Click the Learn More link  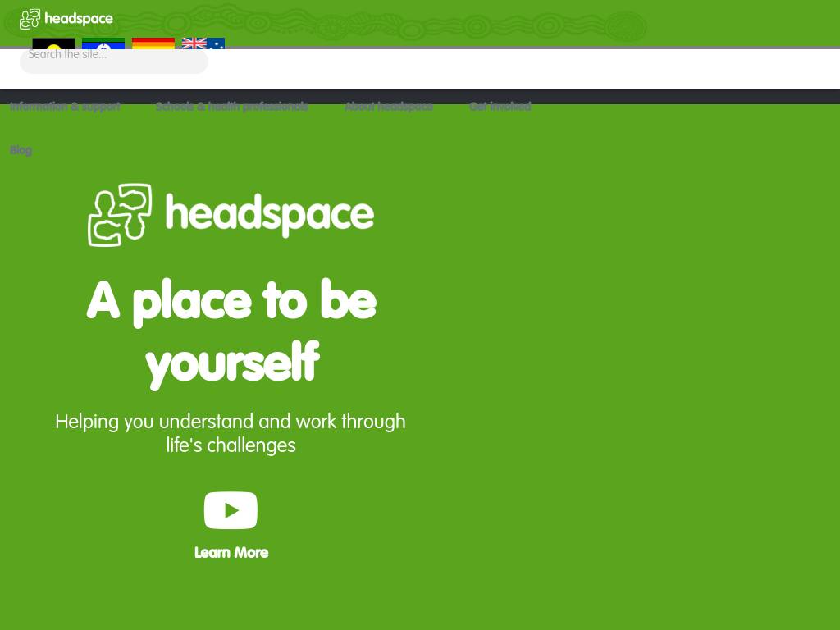click(231, 552)
